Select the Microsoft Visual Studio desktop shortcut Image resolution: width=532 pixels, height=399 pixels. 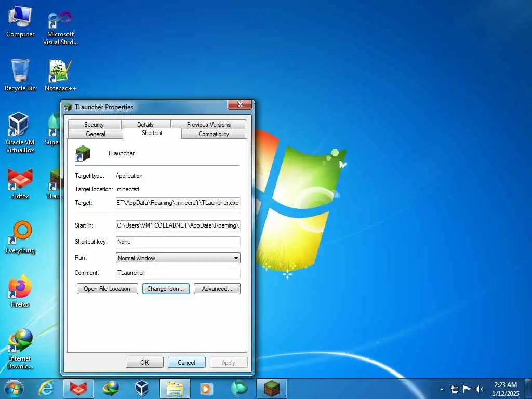click(60, 27)
